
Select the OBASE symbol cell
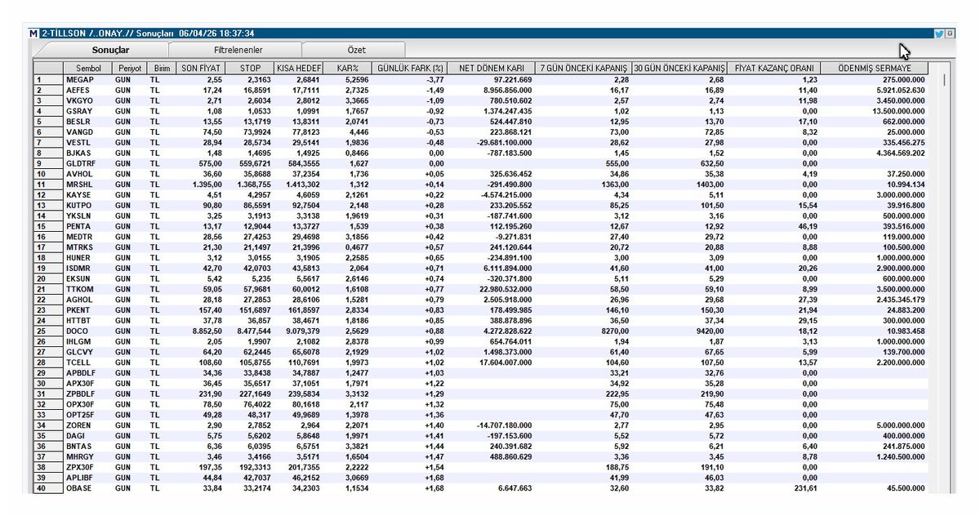coord(88,488)
